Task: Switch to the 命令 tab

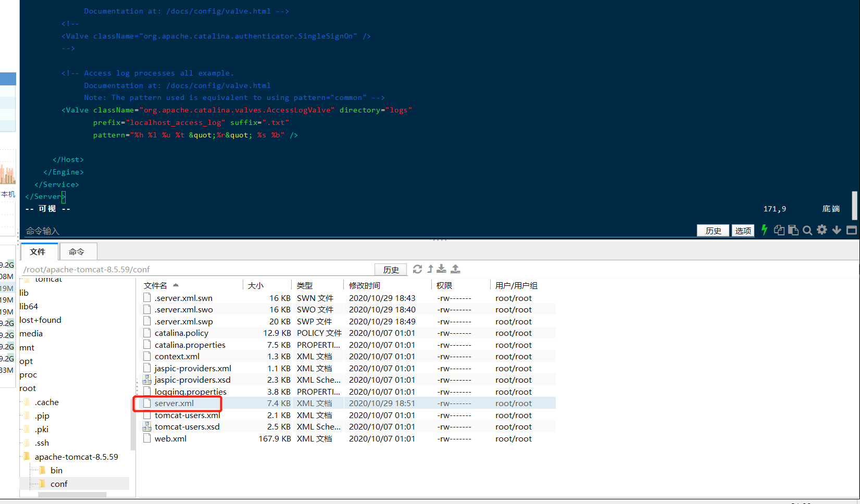Action: [77, 251]
